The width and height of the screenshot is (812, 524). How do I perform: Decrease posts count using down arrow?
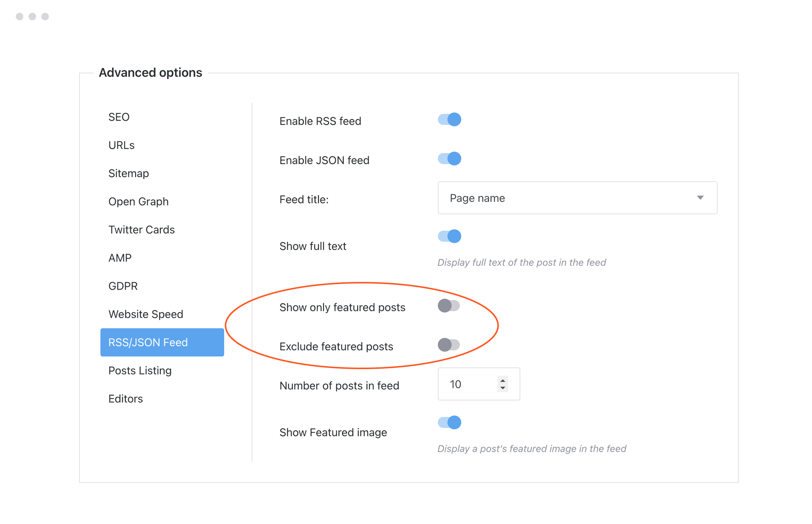click(503, 388)
